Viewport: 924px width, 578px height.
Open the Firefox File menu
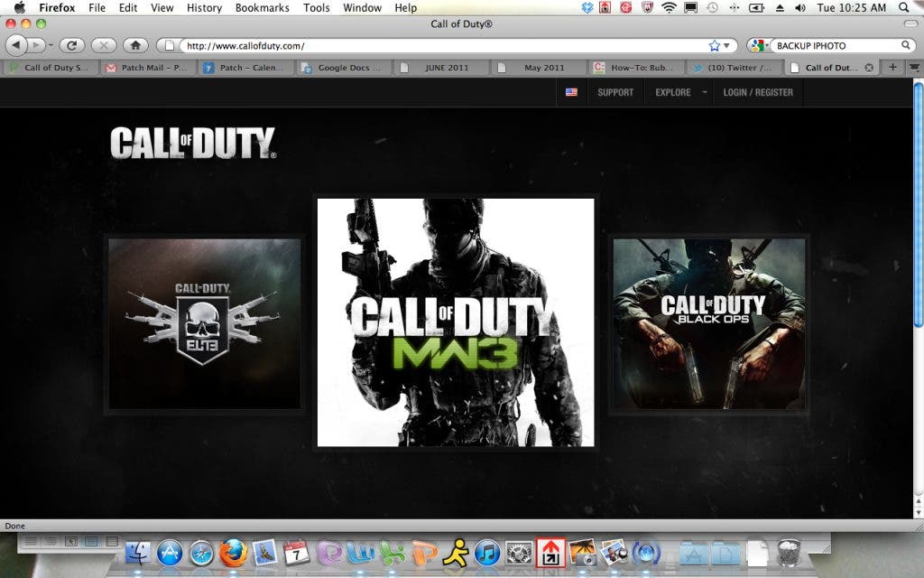click(97, 7)
